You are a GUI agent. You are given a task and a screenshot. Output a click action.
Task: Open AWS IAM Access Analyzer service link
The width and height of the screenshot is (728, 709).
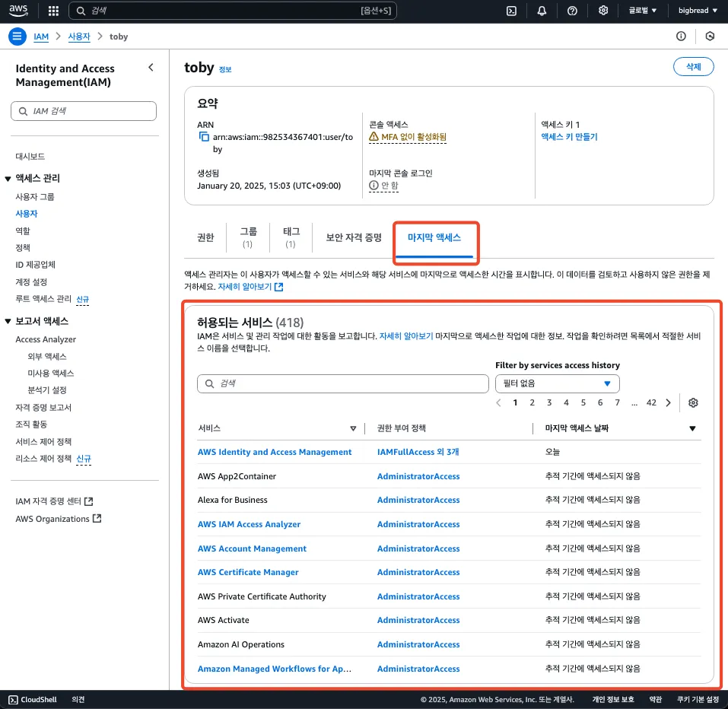pos(249,524)
